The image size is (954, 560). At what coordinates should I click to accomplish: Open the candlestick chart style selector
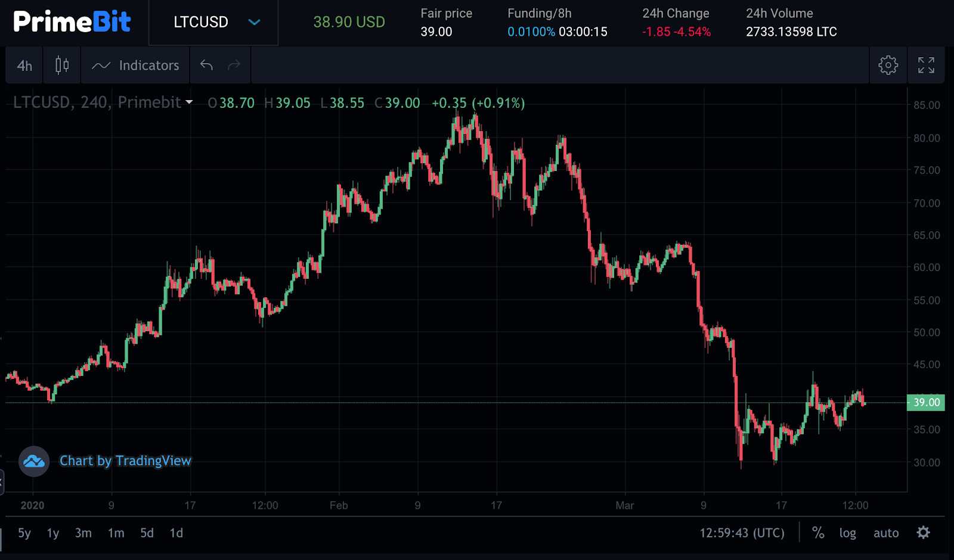[x=61, y=66]
